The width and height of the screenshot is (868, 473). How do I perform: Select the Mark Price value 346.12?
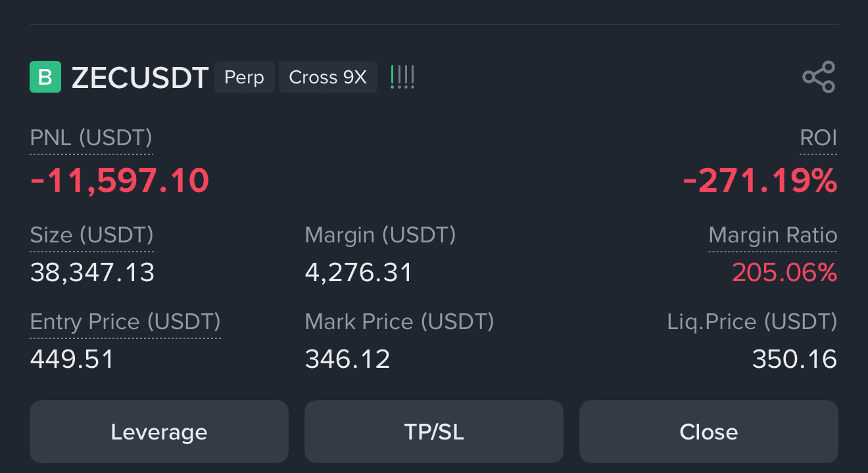347,359
